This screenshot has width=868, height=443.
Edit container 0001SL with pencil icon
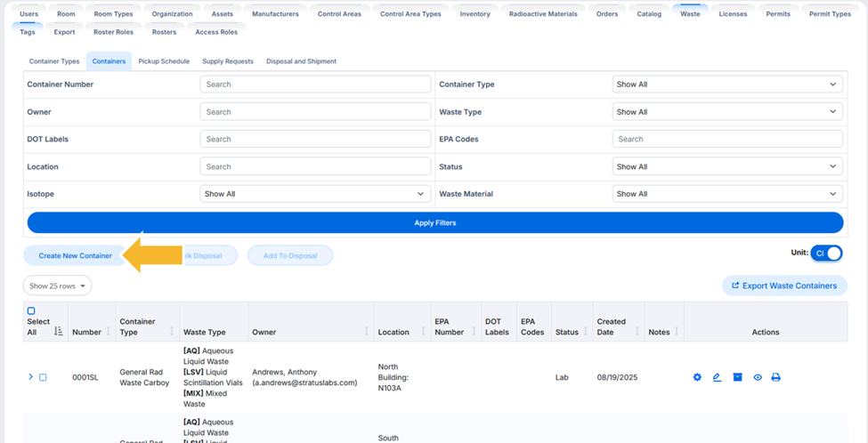tap(717, 377)
